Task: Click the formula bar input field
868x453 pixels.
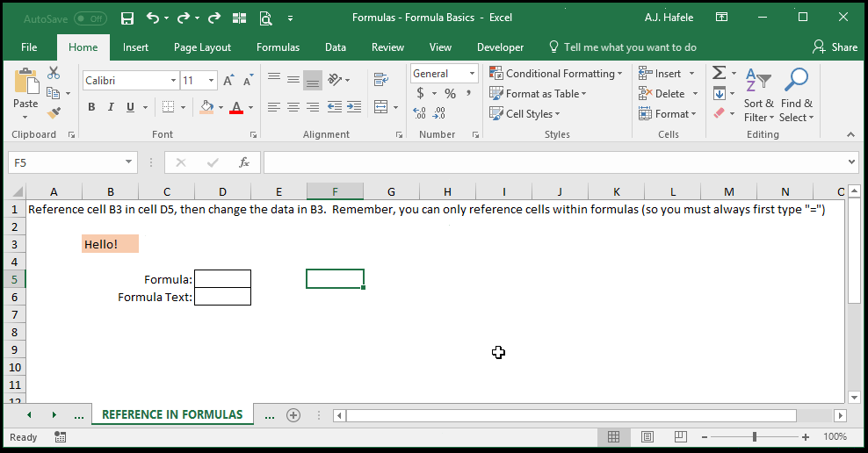Action: coord(554,162)
